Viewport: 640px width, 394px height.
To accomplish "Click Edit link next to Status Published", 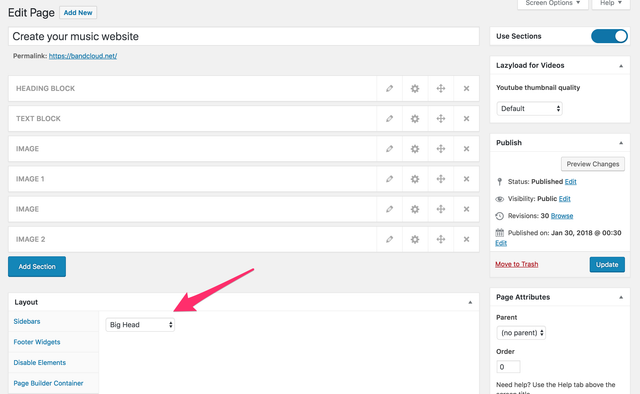I will pos(571,182).
